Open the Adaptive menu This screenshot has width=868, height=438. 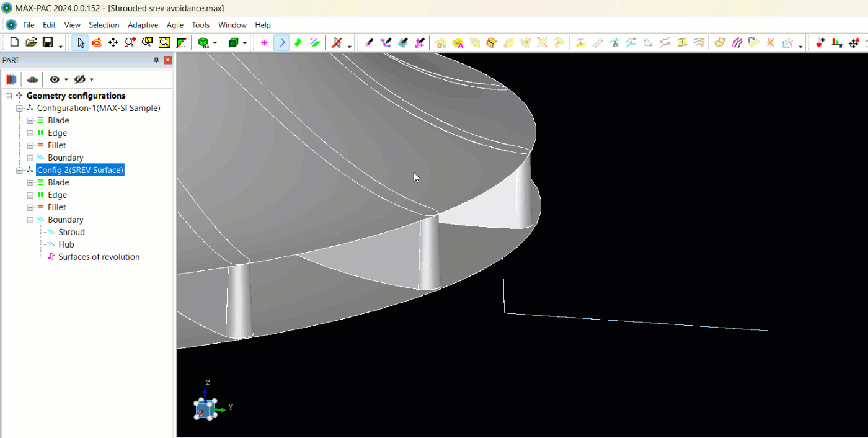(x=143, y=25)
